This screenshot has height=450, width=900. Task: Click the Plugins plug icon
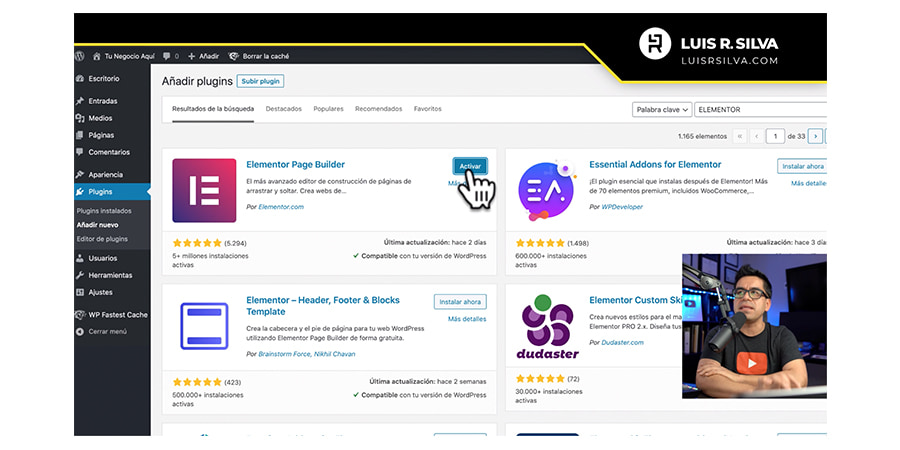[80, 192]
